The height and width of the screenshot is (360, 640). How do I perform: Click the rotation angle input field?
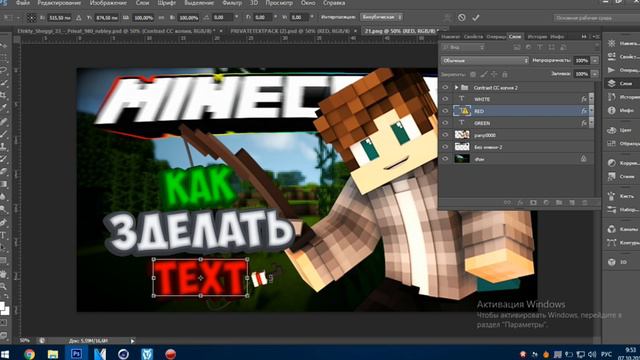pyautogui.click(x=223, y=18)
